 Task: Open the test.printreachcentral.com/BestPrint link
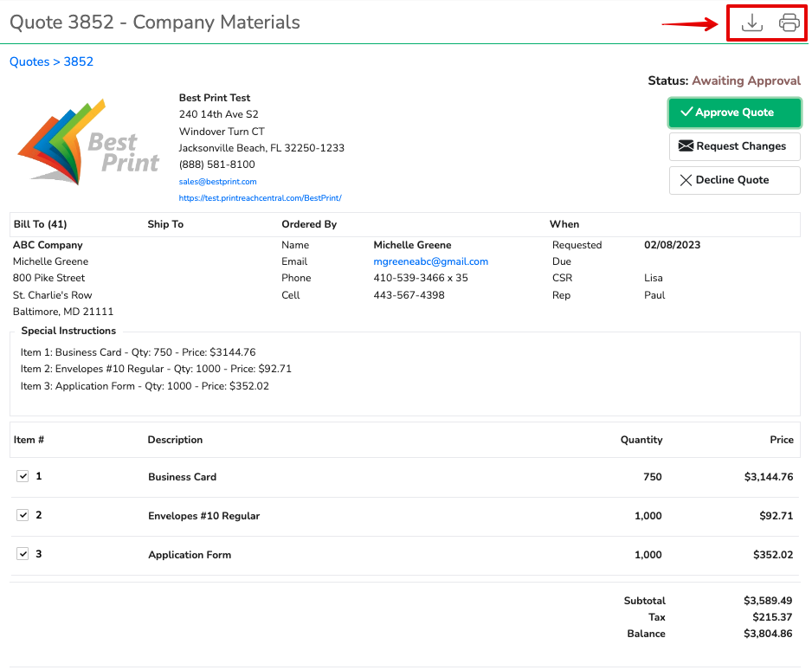coord(260,198)
